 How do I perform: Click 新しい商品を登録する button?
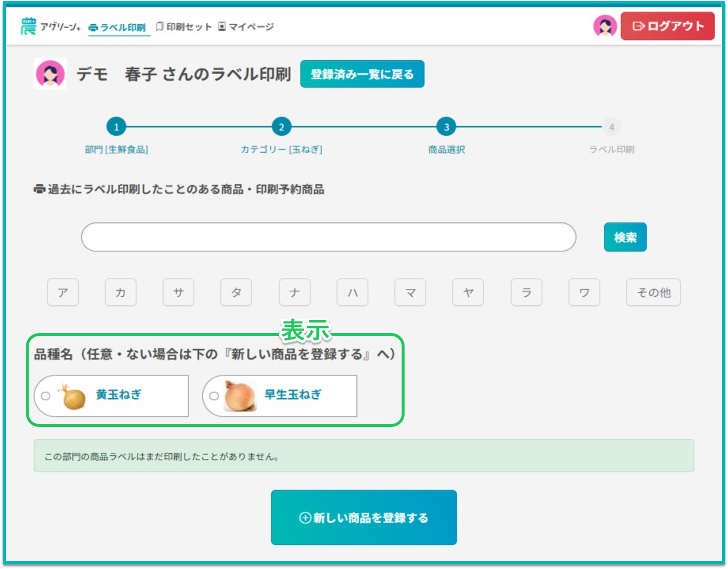[x=364, y=518]
